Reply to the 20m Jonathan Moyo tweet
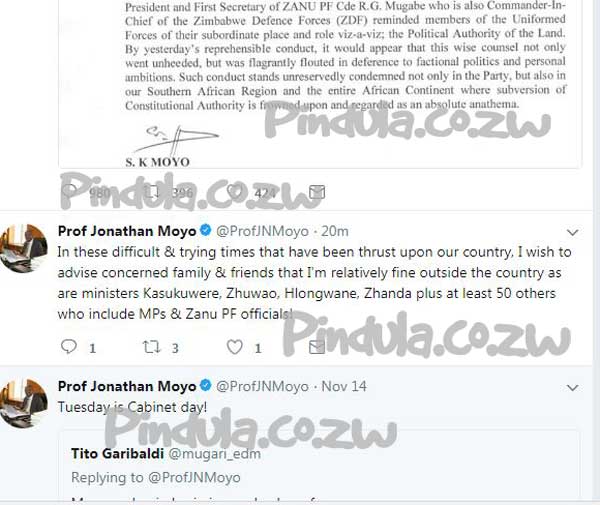This screenshot has width=600, height=505. pos(69,347)
